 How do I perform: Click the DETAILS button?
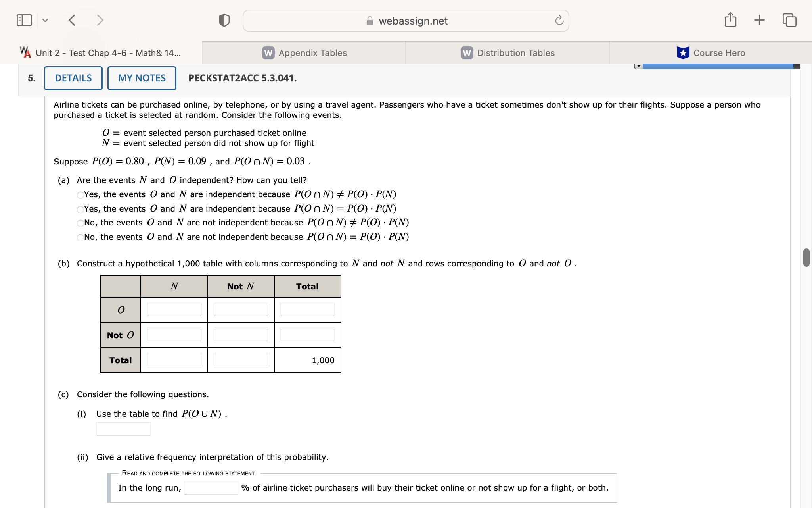[x=73, y=78]
